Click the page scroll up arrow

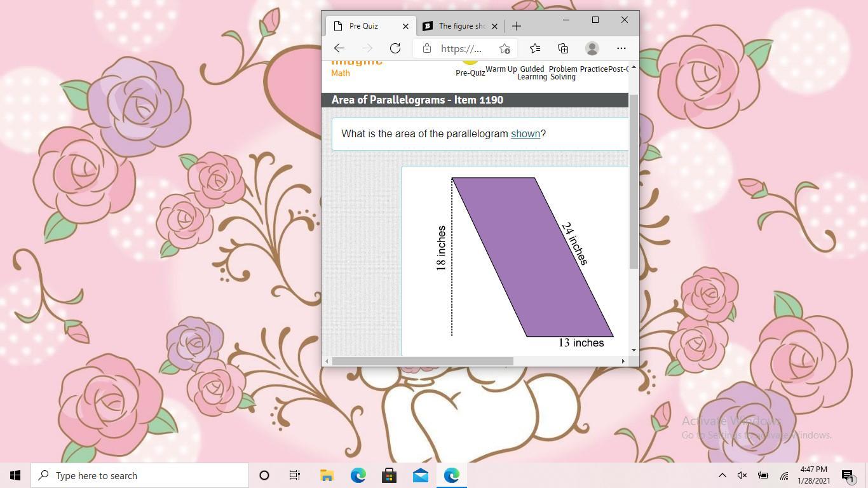[634, 66]
